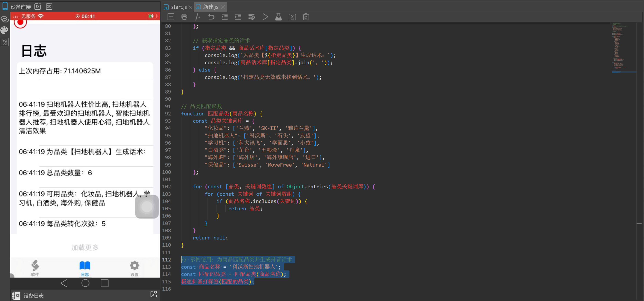
Task: Click the function 匹配品类 declaration line
Action: [x=222, y=114]
